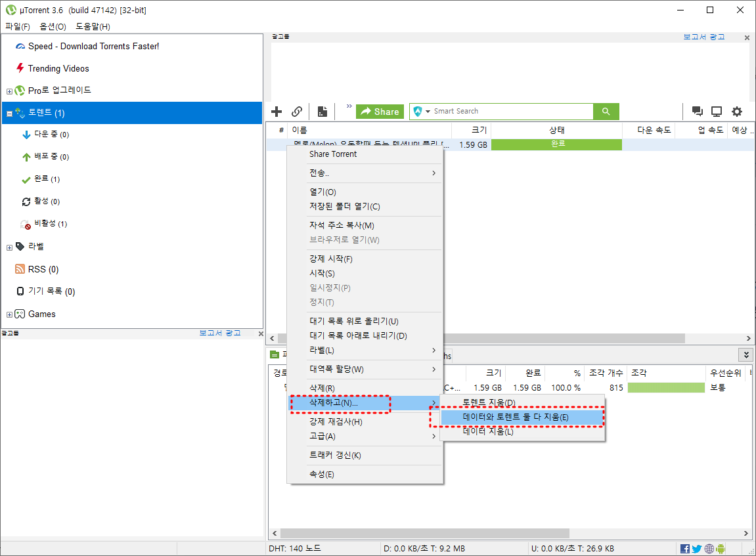Select 활성 (0) category

(47, 201)
